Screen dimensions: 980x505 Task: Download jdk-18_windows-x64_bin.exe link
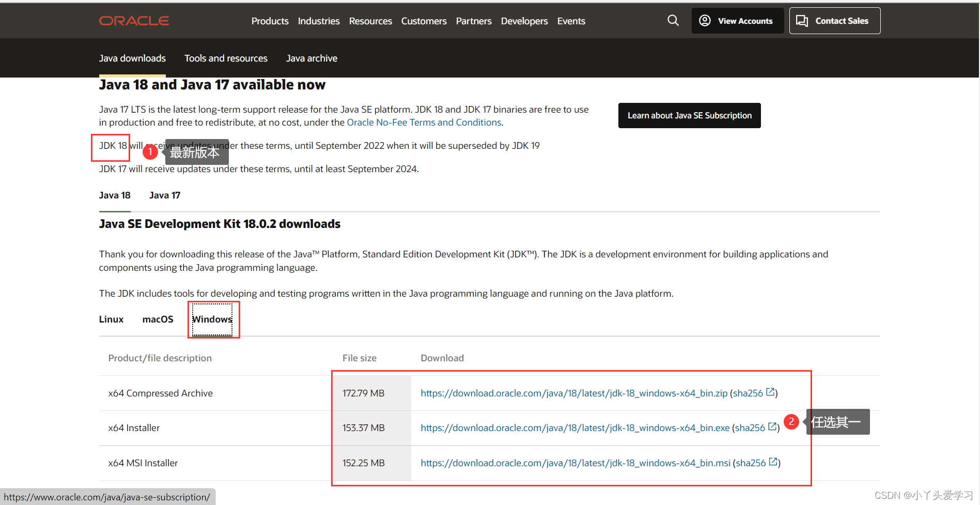[575, 428]
